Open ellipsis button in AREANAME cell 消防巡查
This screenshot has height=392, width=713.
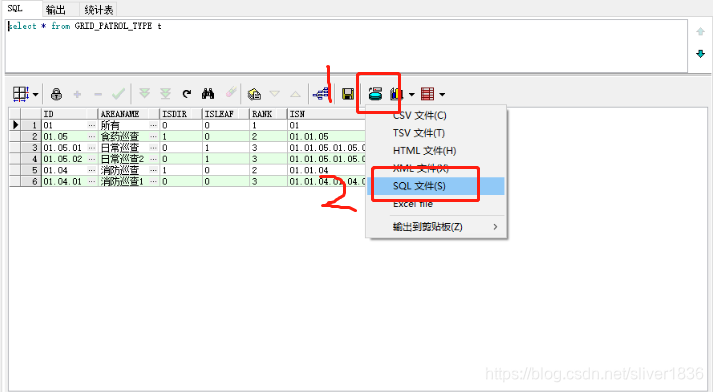[x=153, y=170]
